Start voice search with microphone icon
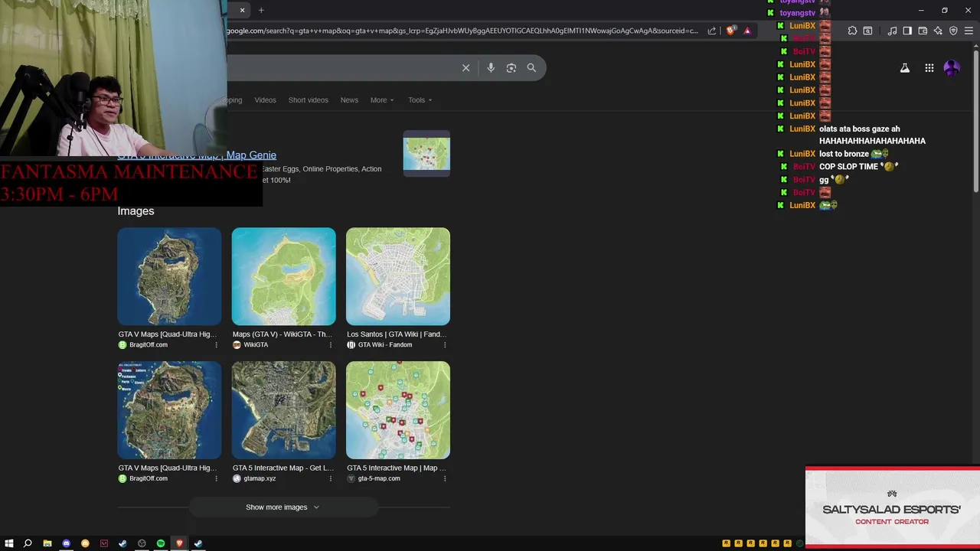 pos(491,67)
